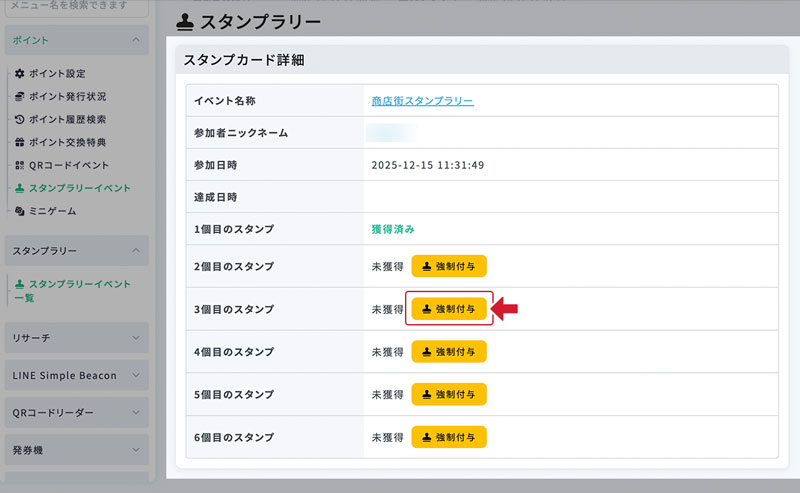800x493 pixels.
Task: Click the gift icon beside ポイント交換特典
Action: pos(20,143)
